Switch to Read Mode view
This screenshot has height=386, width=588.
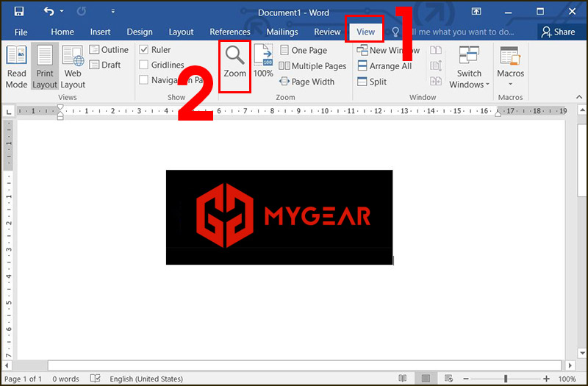(16, 67)
